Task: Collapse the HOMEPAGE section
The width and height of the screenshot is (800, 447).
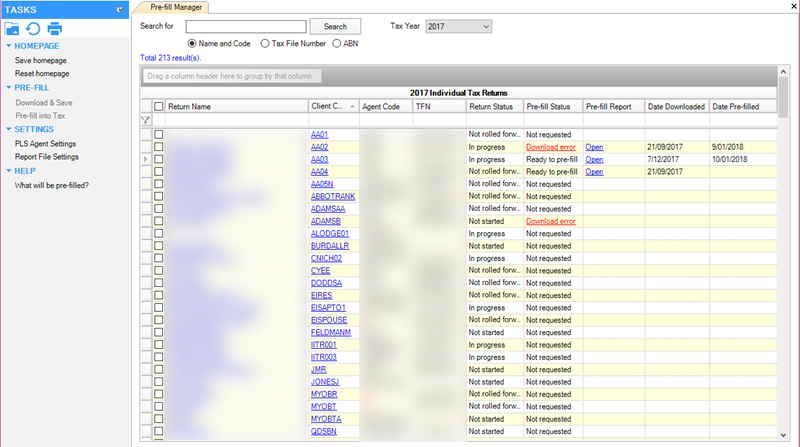Action: (x=10, y=46)
